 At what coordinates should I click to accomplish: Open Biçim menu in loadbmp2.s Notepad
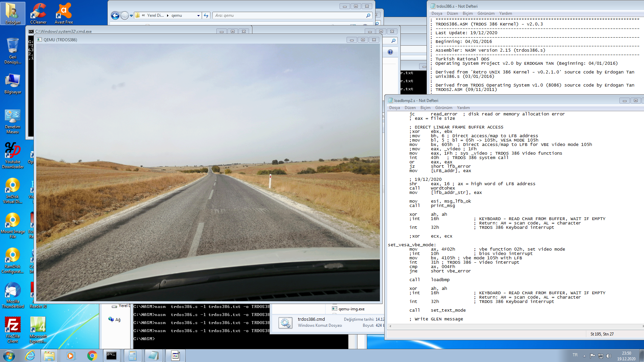(425, 108)
